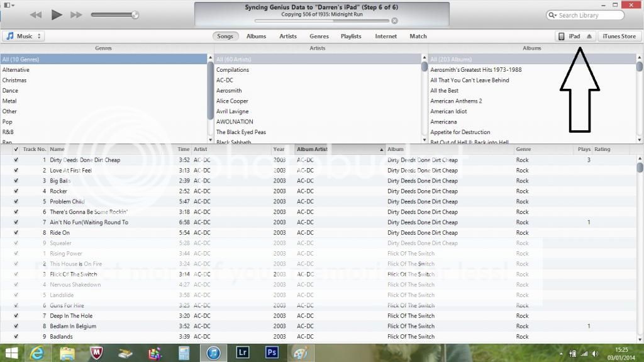
Task: Open Photoshop from the taskbar
Action: pyautogui.click(x=272, y=353)
